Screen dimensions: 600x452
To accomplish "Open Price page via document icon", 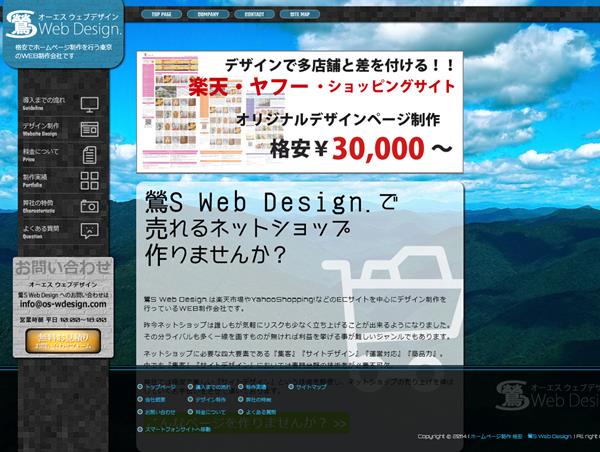I will coord(90,155).
